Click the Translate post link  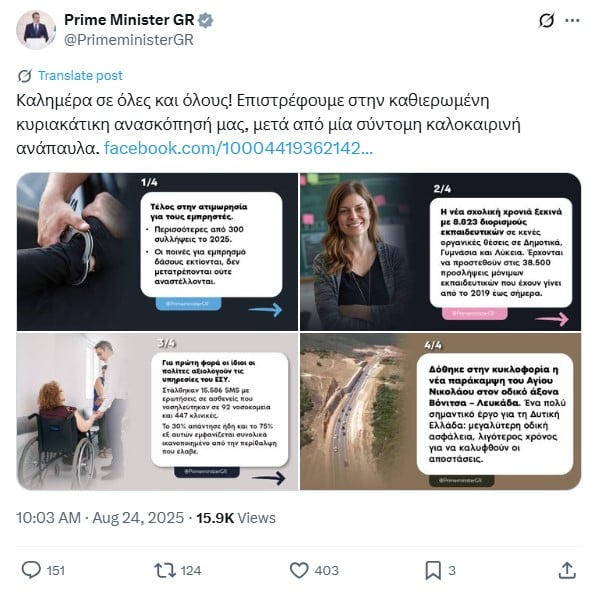[80, 75]
